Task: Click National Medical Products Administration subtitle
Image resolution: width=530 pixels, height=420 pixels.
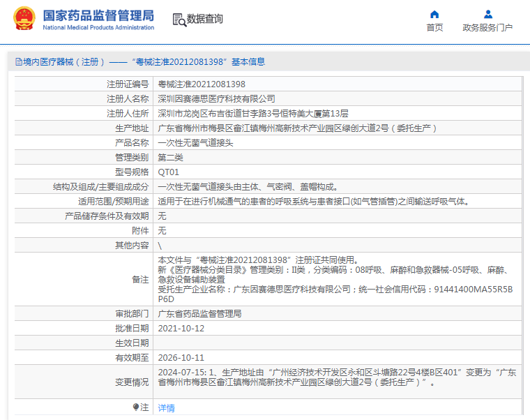Action: click(98, 27)
